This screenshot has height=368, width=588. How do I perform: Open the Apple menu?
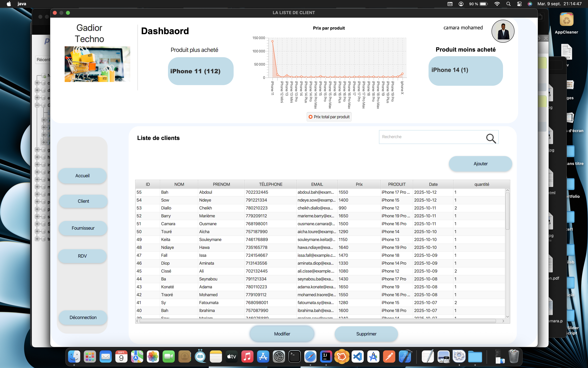click(x=9, y=4)
